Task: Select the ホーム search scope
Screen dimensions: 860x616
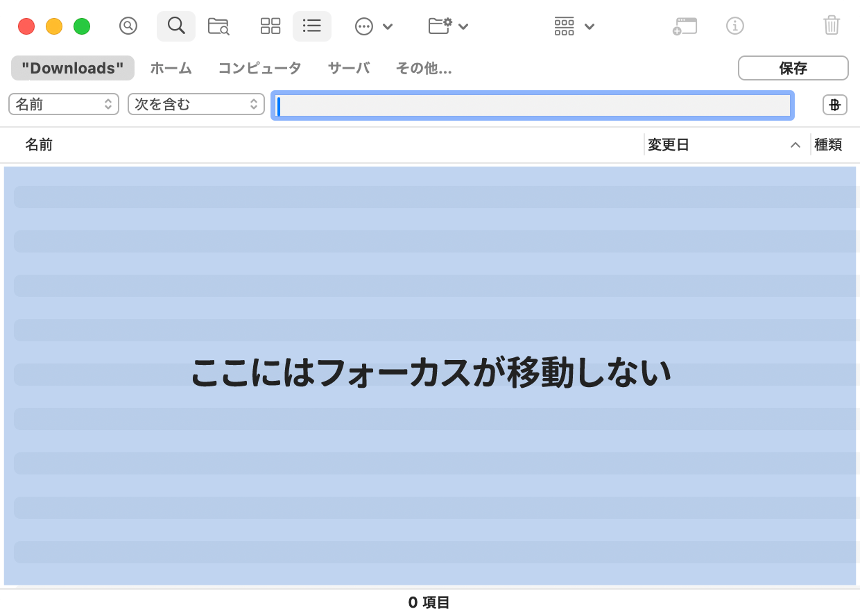Action: tap(171, 68)
